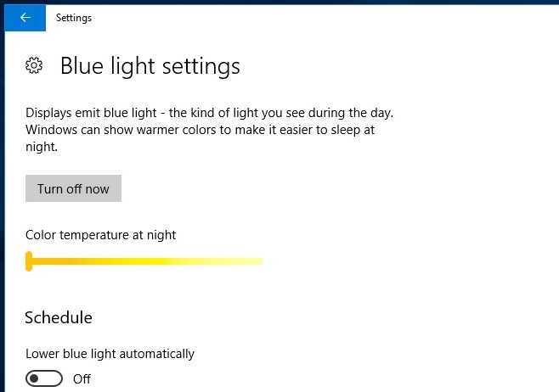Click the word night in the description
559x392 pixels.
coord(42,147)
